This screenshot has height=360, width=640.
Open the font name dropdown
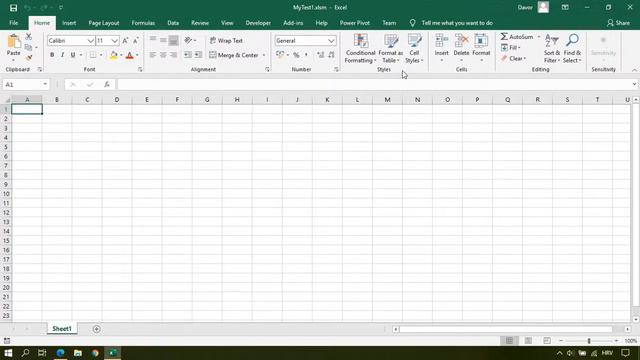(91, 40)
